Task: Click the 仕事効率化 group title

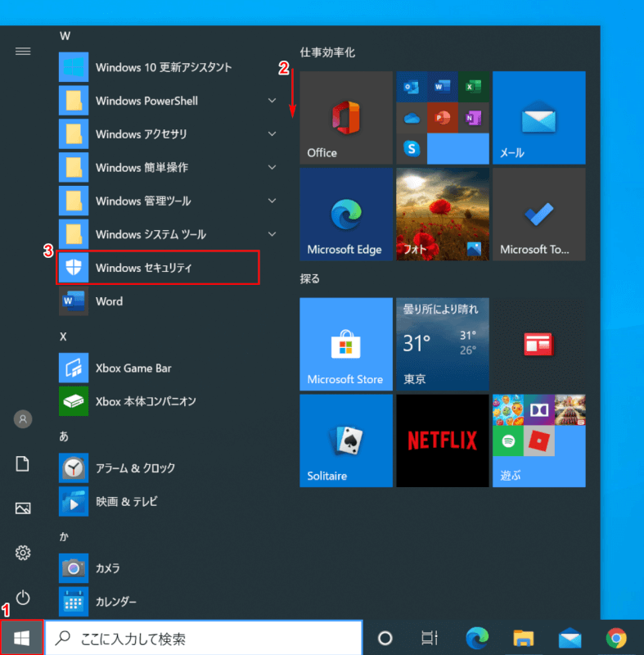Action: click(x=327, y=52)
